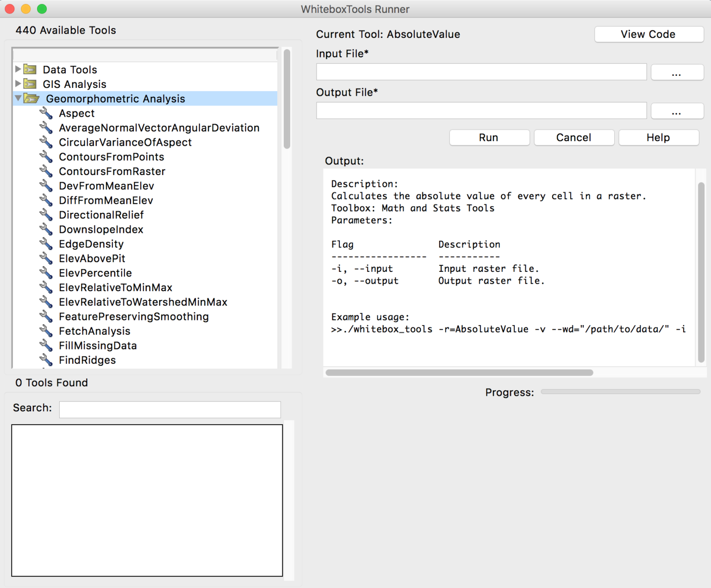The image size is (711, 588).
Task: Select the ContoursFromRaster tool
Action: coord(112,171)
